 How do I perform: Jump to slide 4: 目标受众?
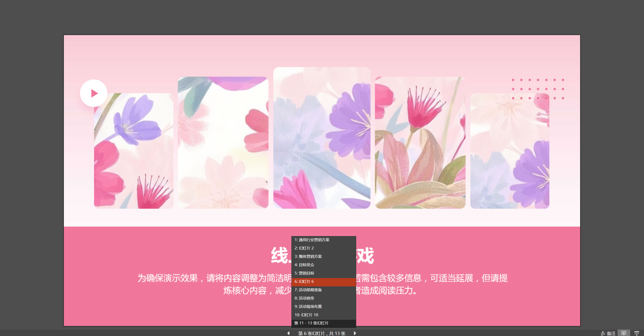coord(324,265)
